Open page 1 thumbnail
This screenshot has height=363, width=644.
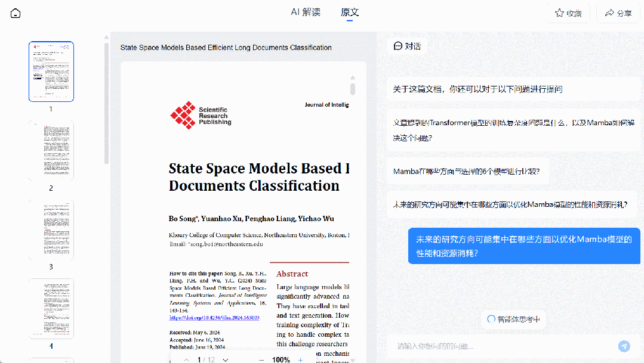coord(51,72)
